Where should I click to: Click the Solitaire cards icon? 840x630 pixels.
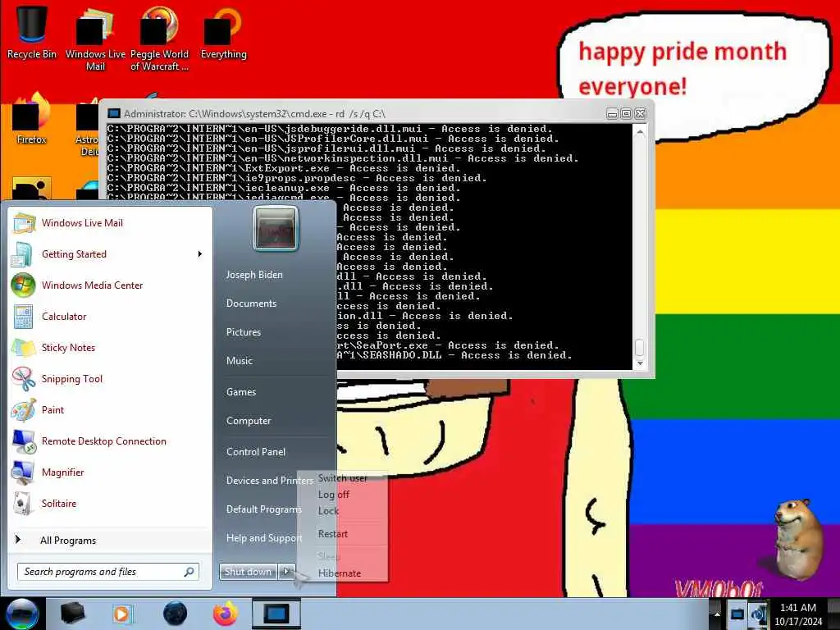pyautogui.click(x=22, y=504)
